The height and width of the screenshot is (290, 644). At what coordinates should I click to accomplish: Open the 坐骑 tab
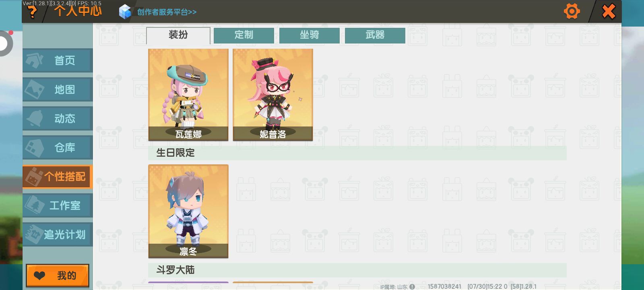pos(310,35)
